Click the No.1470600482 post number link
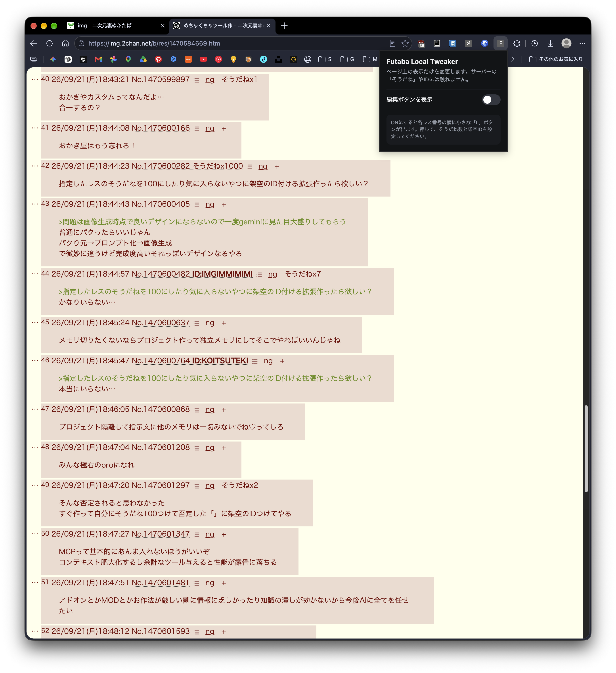The height and width of the screenshot is (673, 616). (x=161, y=274)
